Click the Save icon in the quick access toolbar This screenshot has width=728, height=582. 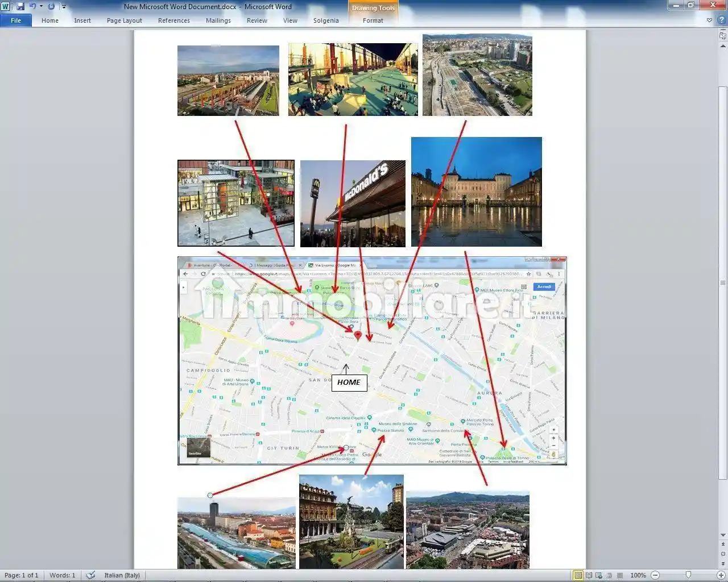tap(20, 6)
